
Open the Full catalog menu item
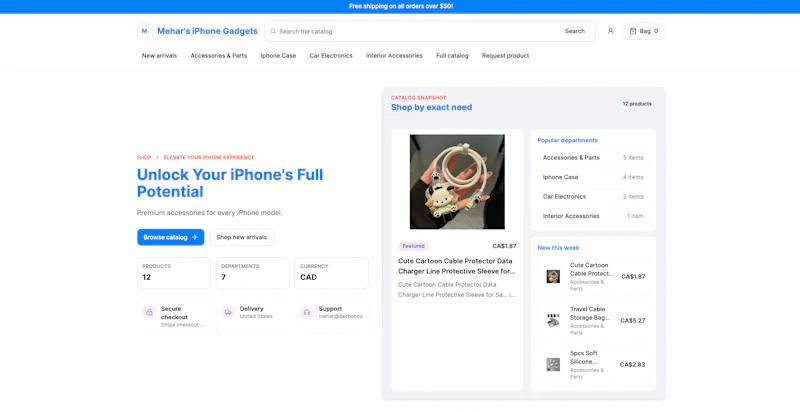click(452, 56)
